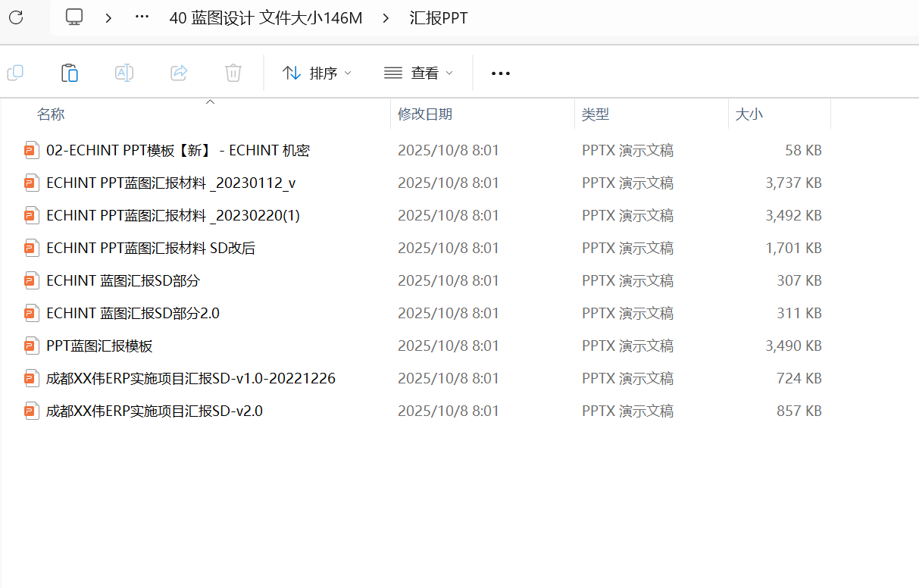Select file 成都XX伟ERP实施项目汇报SD-v2.0

(154, 411)
